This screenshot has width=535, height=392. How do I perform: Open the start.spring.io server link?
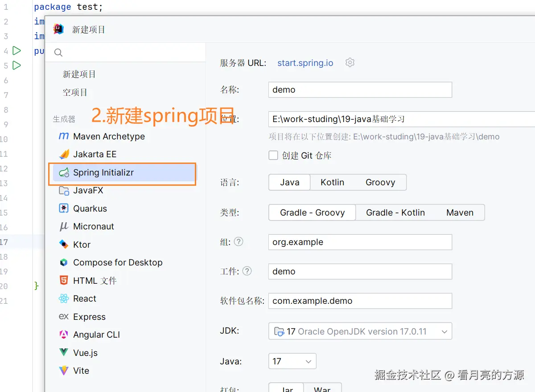(x=305, y=63)
